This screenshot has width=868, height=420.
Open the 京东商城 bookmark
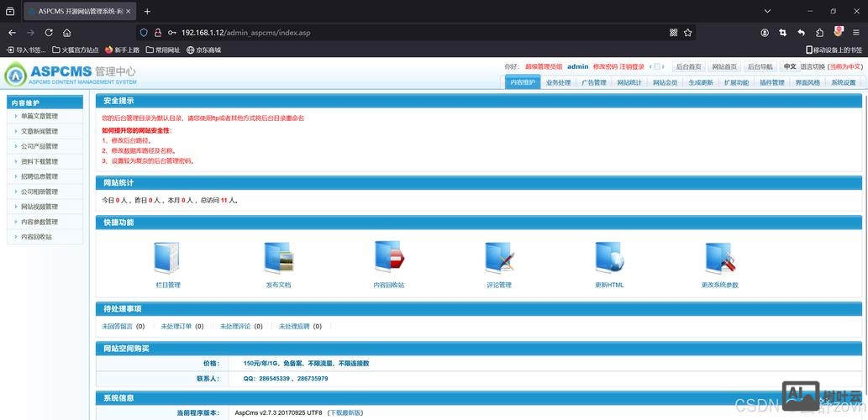pos(203,50)
